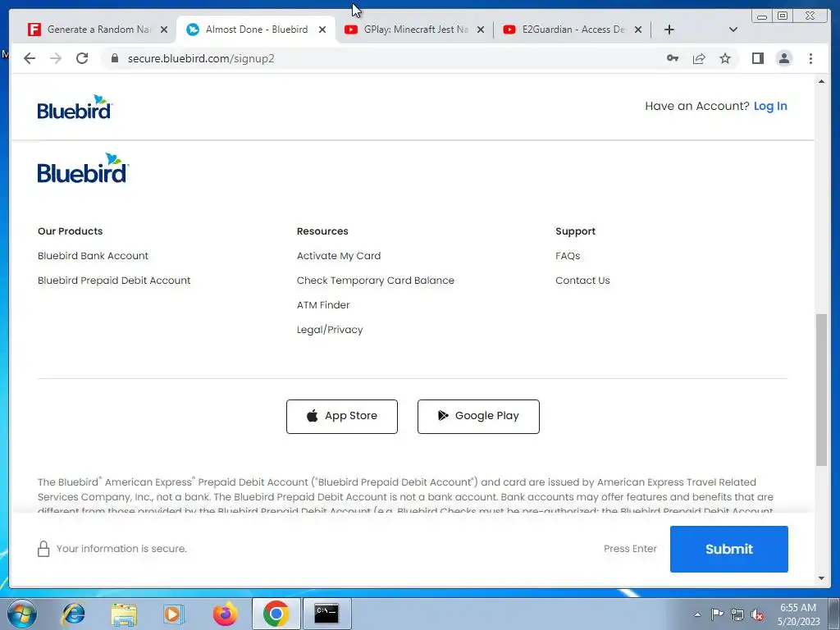Click the "Resources" heading
840x630 pixels.
(x=322, y=231)
